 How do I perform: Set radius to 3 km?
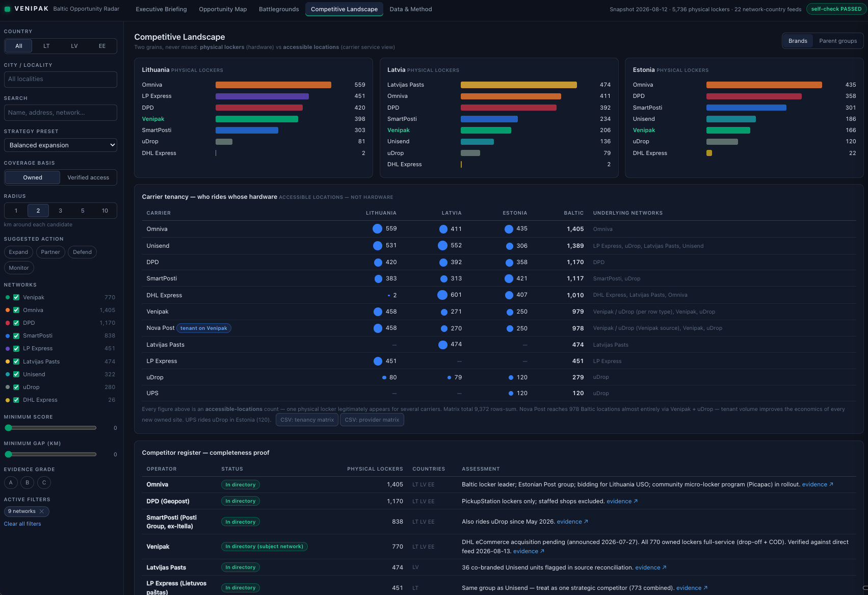pos(60,211)
